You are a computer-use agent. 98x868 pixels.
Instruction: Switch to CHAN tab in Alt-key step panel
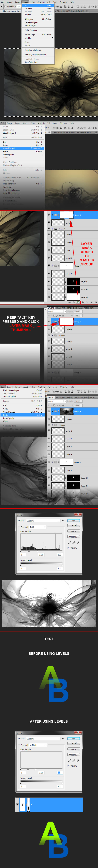tap(59, 308)
